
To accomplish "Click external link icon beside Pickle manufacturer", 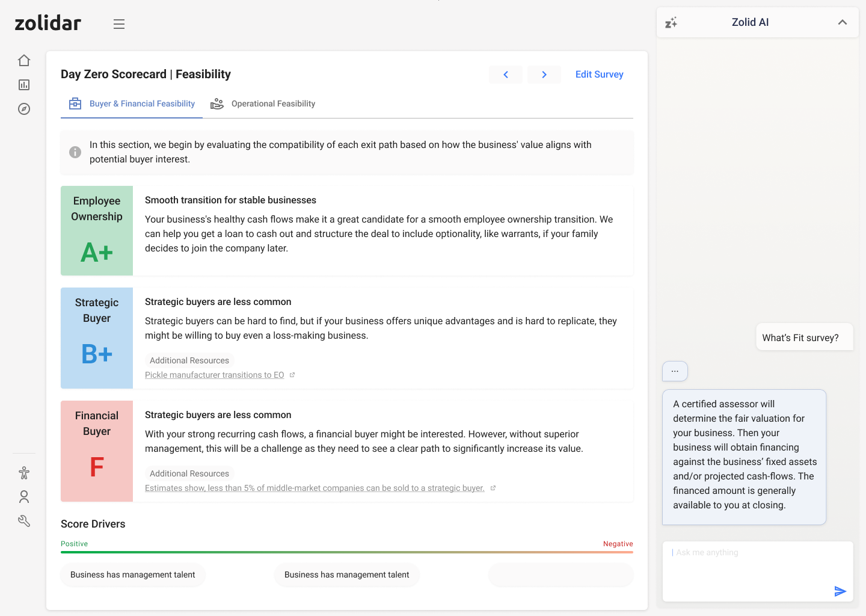I will (292, 375).
